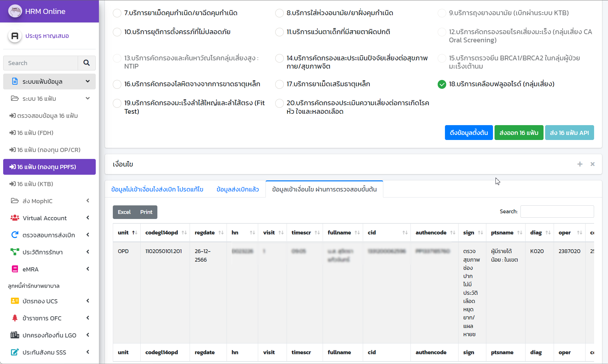Open บัตรทอง UCS section icon
Viewport: 608px width, 364px height.
pos(15,301)
